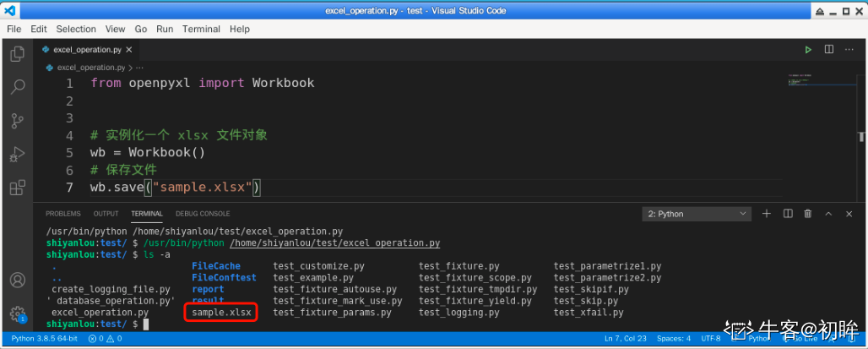
Task: Click Ln 7, Col 23 in status bar
Action: (626, 339)
